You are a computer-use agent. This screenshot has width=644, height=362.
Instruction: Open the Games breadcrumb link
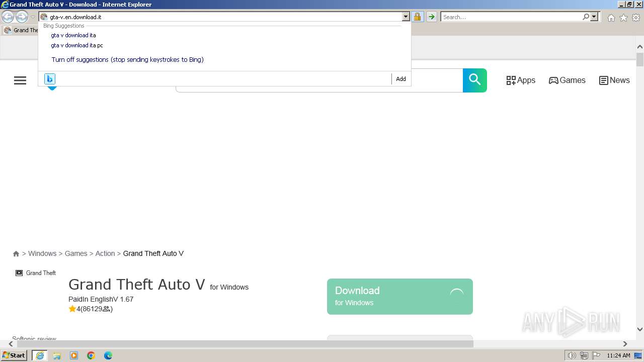point(76,253)
